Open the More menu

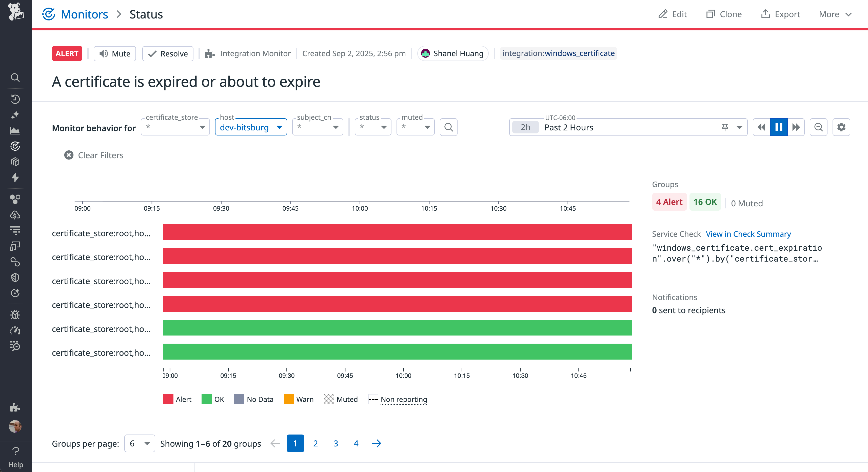point(835,14)
